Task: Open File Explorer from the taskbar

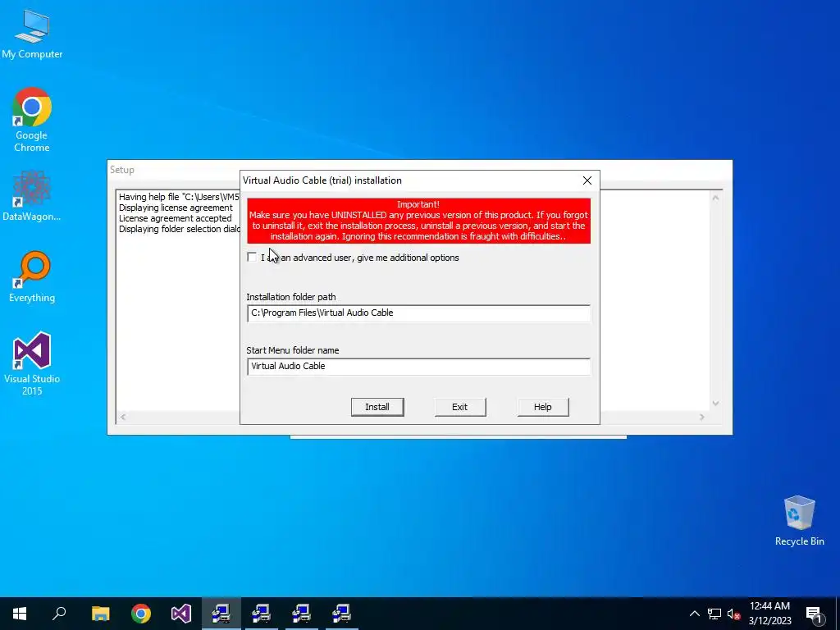Action: coord(100,614)
